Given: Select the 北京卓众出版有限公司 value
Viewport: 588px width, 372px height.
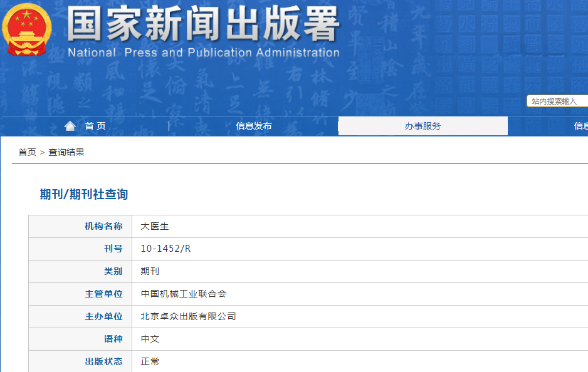Looking at the screenshot, I should click(x=188, y=316).
